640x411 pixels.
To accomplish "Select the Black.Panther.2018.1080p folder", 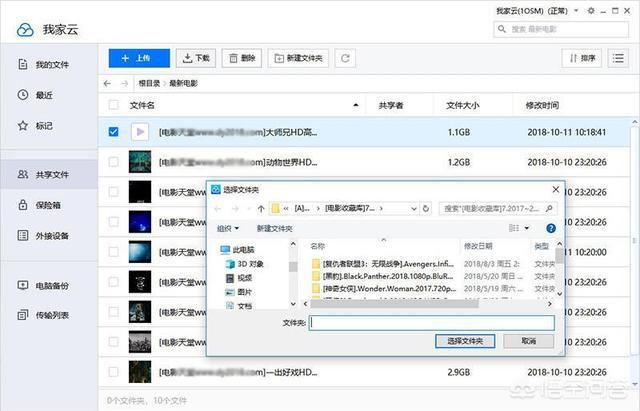I will (383, 276).
